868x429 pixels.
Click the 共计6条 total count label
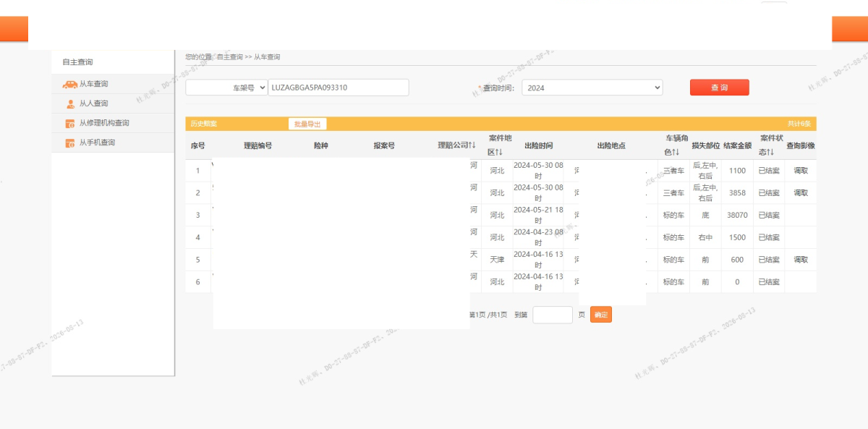pos(800,124)
